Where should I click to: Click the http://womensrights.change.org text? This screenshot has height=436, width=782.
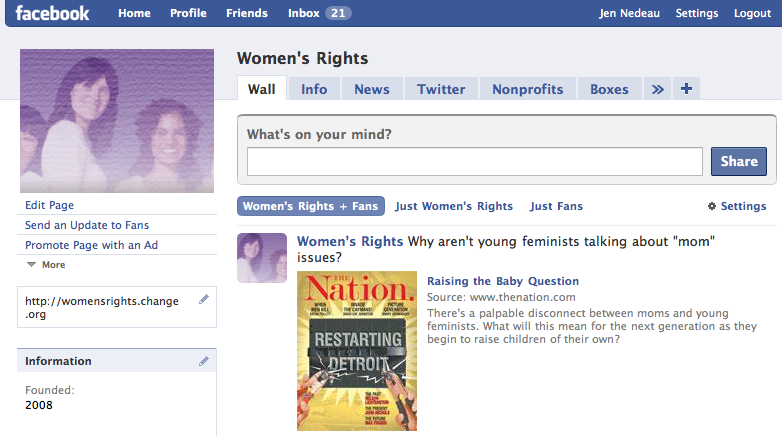click(x=102, y=308)
